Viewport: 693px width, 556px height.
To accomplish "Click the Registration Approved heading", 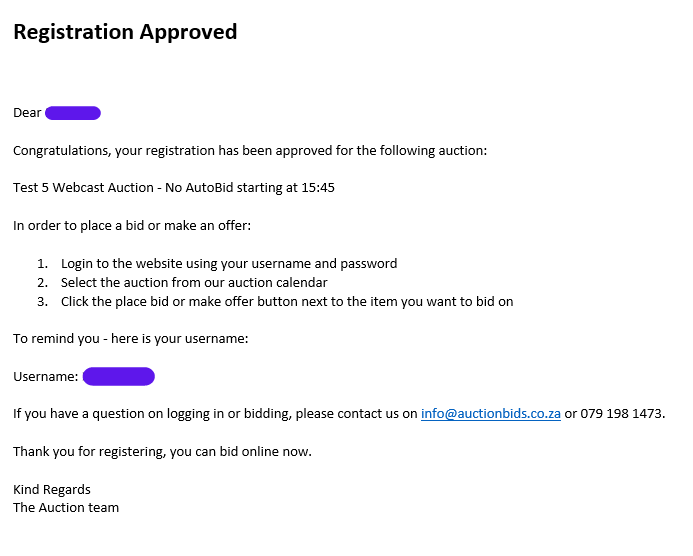I will pyautogui.click(x=125, y=32).
